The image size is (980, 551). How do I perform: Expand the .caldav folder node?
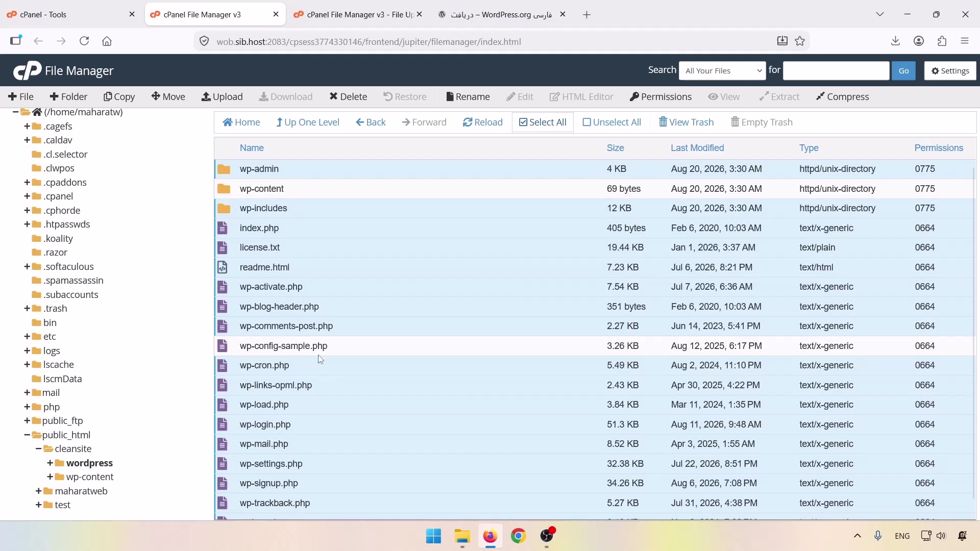pos(27,140)
